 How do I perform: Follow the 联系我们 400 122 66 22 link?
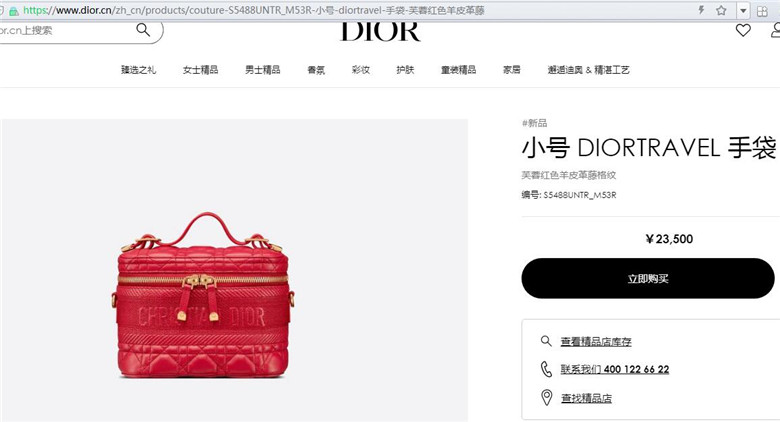615,369
